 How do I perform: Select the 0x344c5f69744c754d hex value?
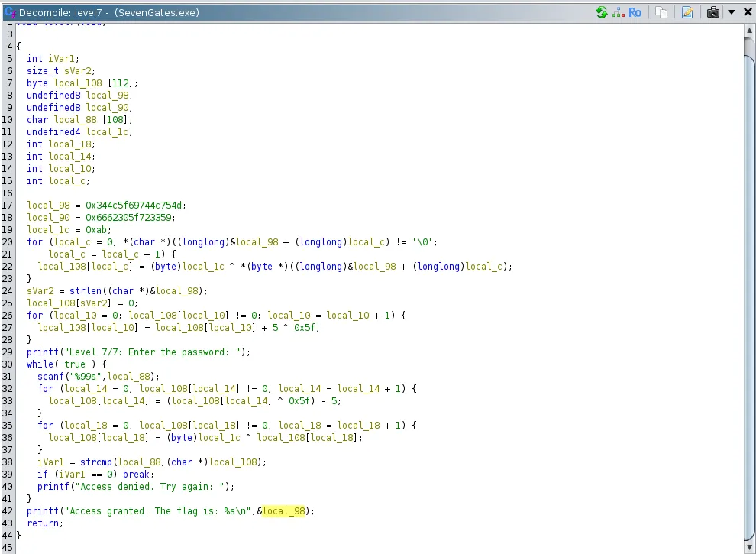pos(136,205)
